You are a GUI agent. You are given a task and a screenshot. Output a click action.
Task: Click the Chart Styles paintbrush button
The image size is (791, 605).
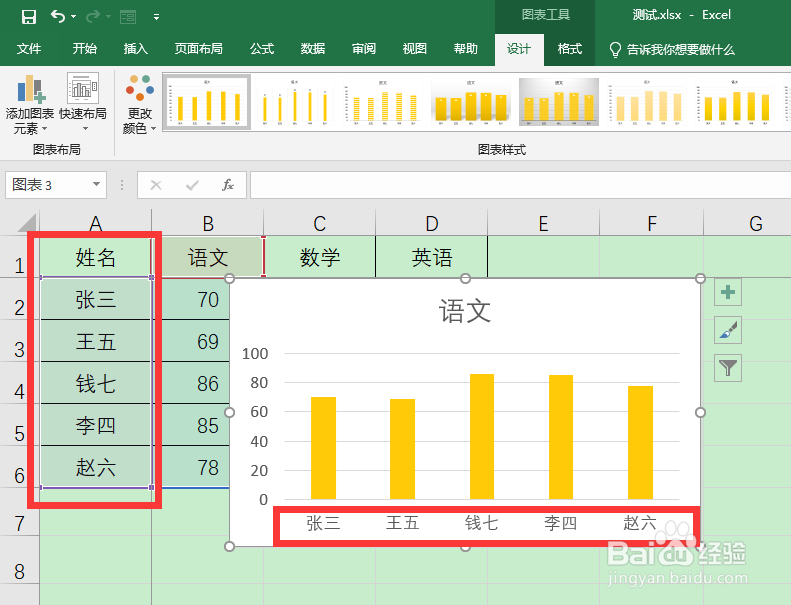[727, 330]
